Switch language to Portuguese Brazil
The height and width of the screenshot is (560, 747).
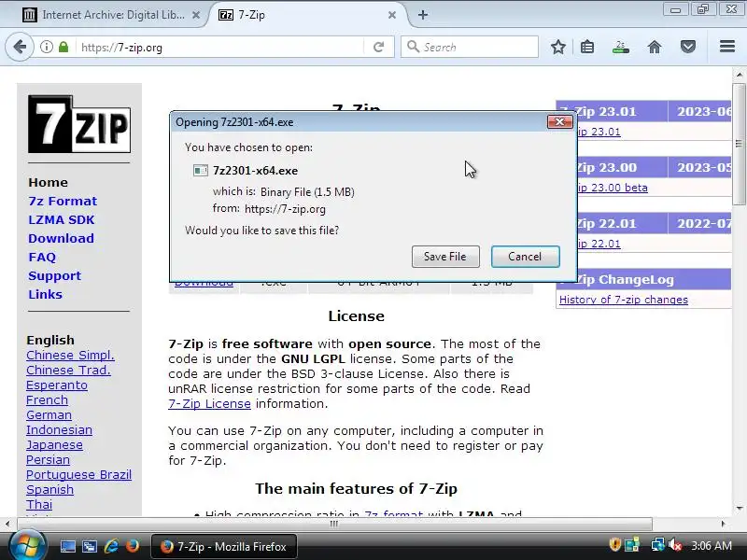point(78,475)
